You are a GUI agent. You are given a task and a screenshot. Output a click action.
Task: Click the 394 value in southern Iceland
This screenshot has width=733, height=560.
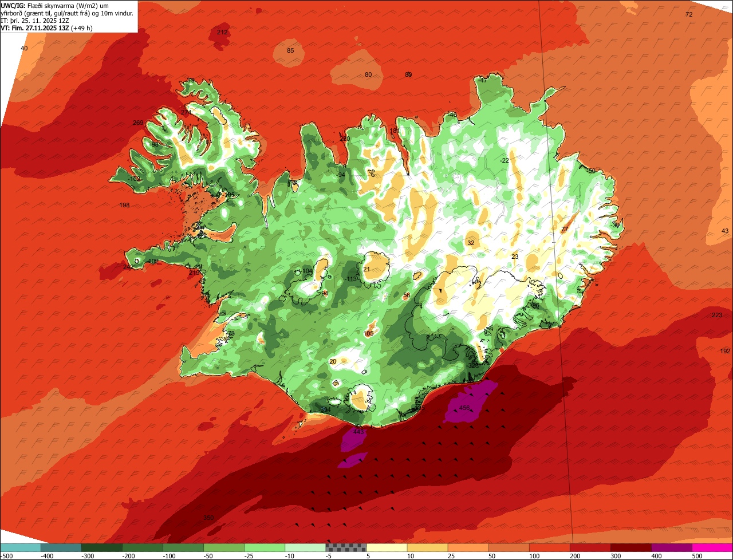325,409
